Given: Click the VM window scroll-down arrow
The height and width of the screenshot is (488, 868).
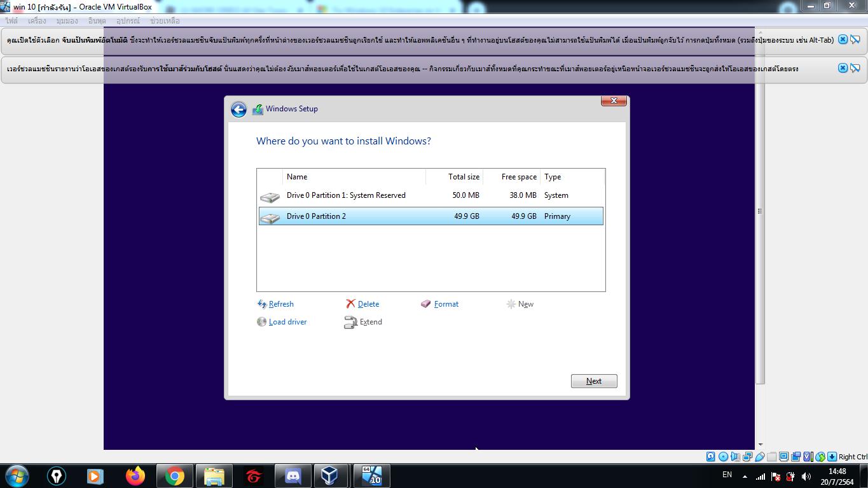Looking at the screenshot, I should pos(760,445).
